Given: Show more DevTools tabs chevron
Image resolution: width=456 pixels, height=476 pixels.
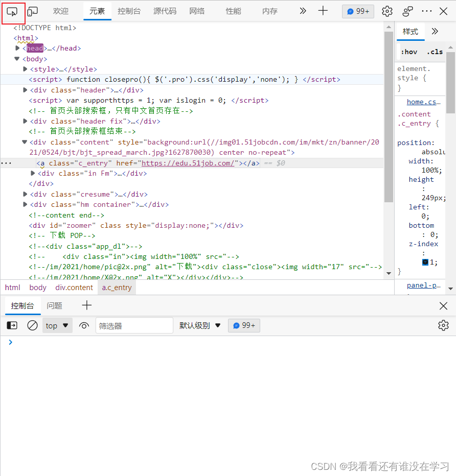Looking at the screenshot, I should [303, 11].
